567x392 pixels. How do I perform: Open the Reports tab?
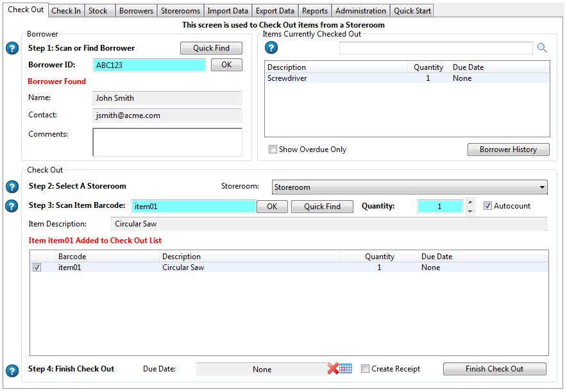point(315,11)
